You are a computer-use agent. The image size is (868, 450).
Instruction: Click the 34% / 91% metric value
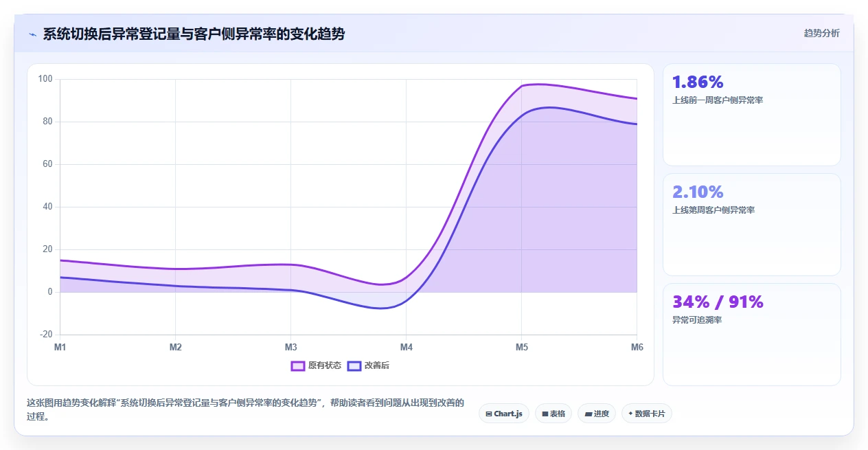(x=718, y=302)
